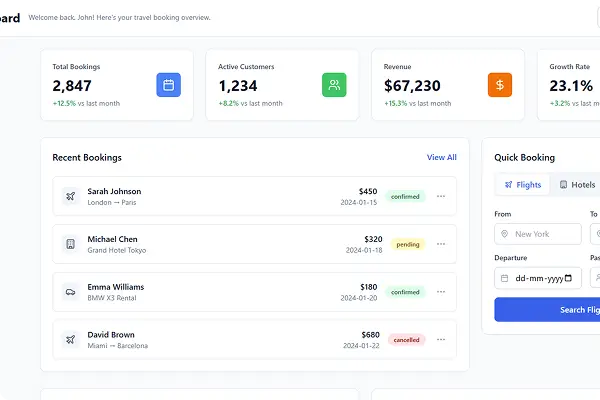
Task: Click the Recent Bookings heading
Action: coord(87,158)
